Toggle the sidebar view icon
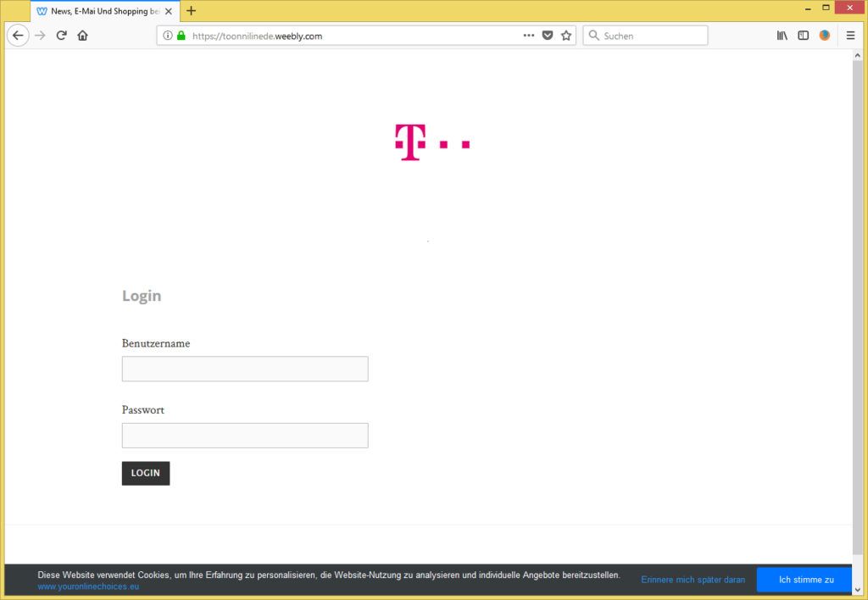Viewport: 868px width, 600px height. (x=804, y=36)
